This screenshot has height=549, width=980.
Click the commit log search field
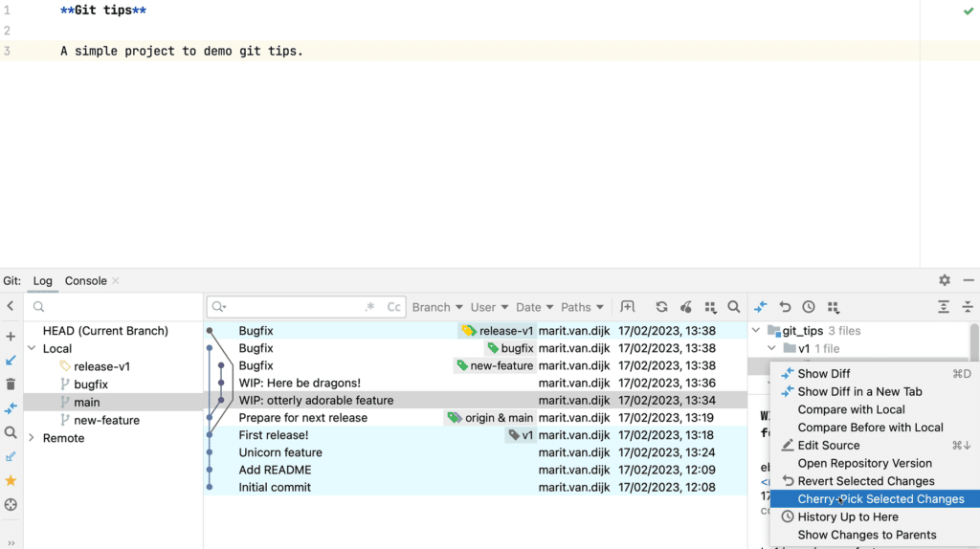tap(306, 307)
